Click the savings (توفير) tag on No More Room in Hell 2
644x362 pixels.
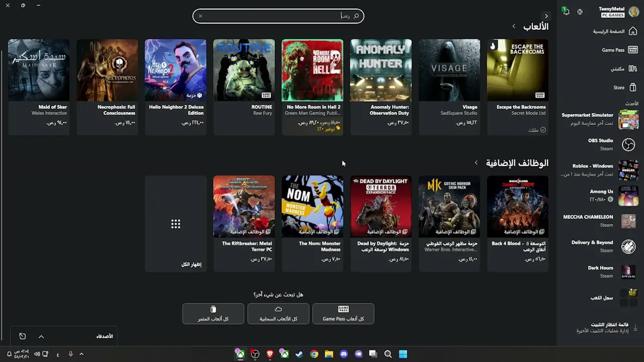329,129
